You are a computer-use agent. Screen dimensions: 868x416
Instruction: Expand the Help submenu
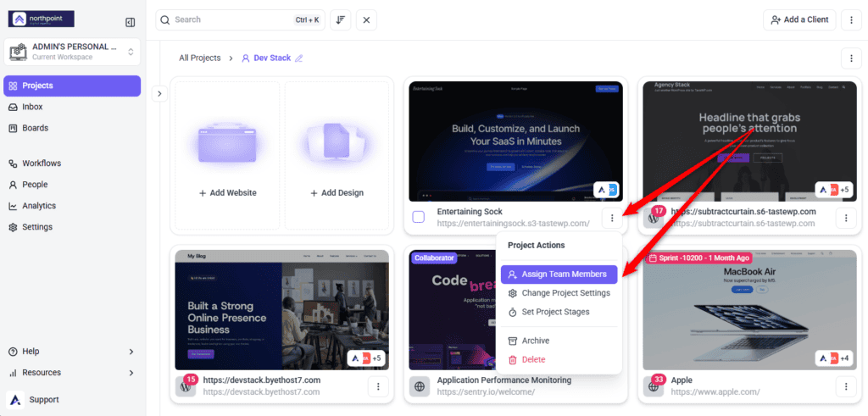click(x=72, y=352)
